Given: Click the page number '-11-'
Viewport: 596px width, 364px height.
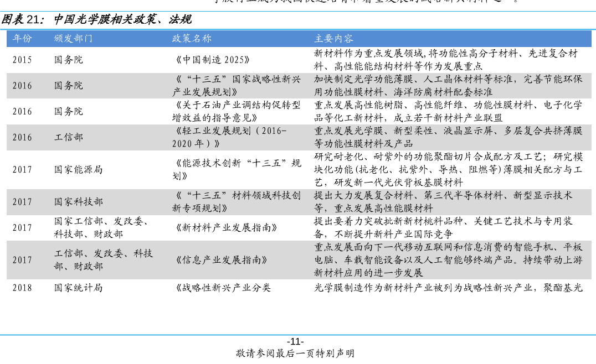Looking at the screenshot, I should pos(295,341).
